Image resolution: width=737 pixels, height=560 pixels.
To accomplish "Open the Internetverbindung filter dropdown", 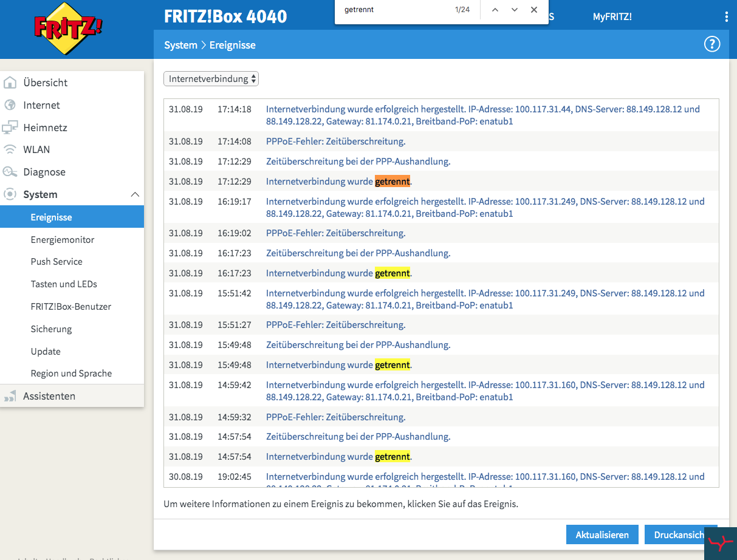I will coord(211,79).
